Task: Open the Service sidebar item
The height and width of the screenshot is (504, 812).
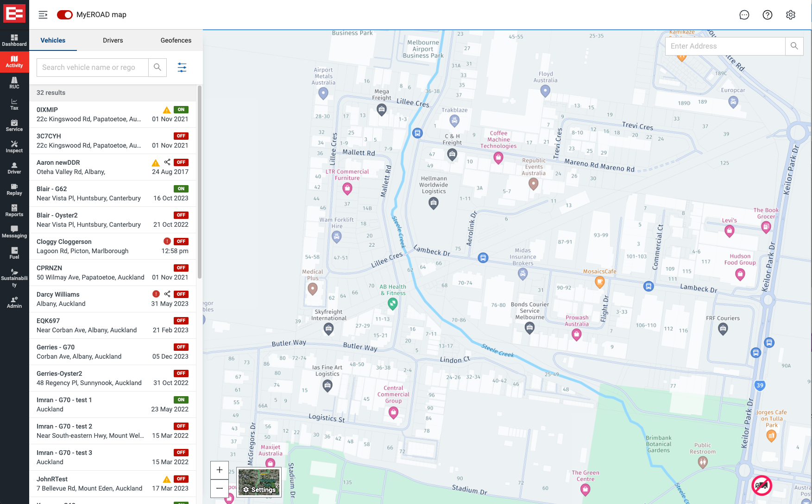Action: point(14,126)
